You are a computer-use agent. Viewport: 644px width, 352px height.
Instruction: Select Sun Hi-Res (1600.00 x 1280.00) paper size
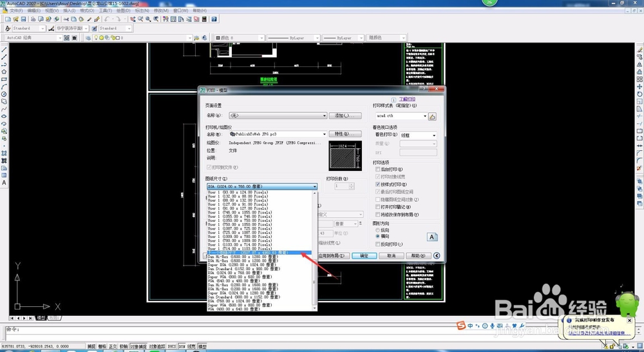point(243,257)
